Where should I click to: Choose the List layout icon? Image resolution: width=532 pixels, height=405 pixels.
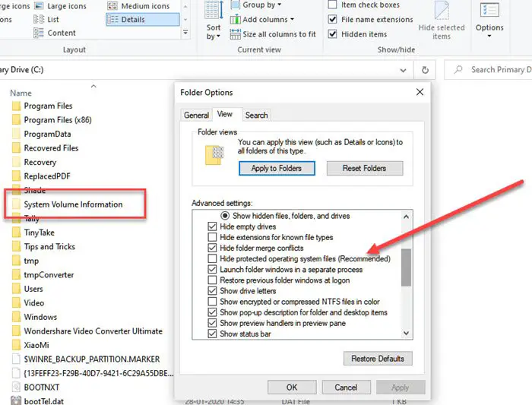(39, 19)
